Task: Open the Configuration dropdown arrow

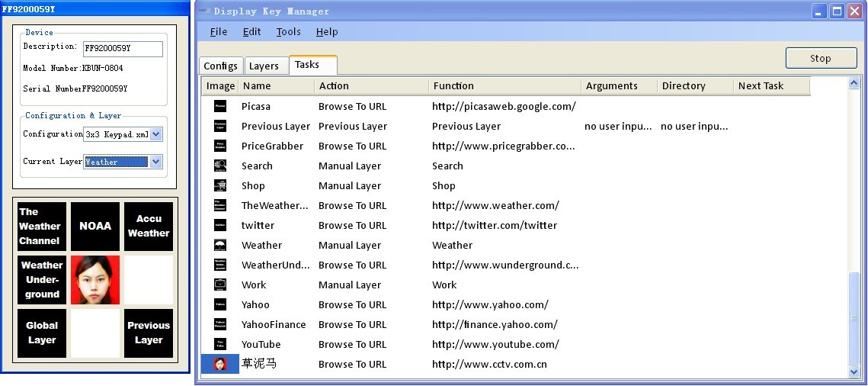Action: pos(156,134)
